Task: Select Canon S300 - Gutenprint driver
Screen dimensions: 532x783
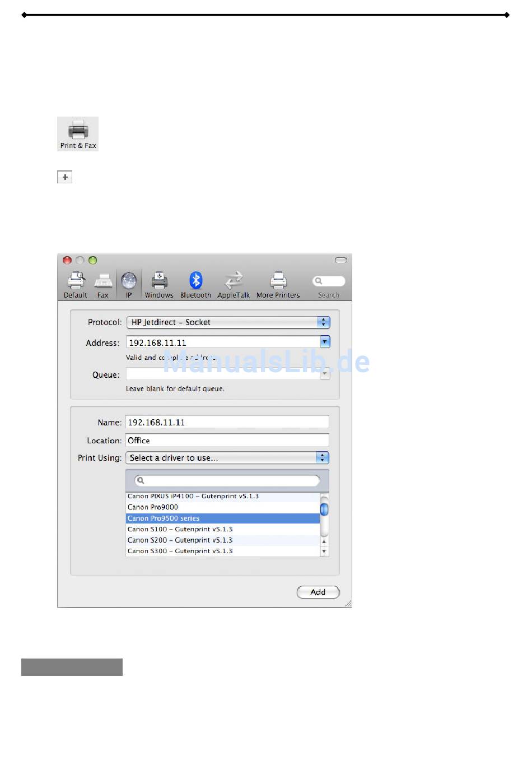Action: point(223,551)
